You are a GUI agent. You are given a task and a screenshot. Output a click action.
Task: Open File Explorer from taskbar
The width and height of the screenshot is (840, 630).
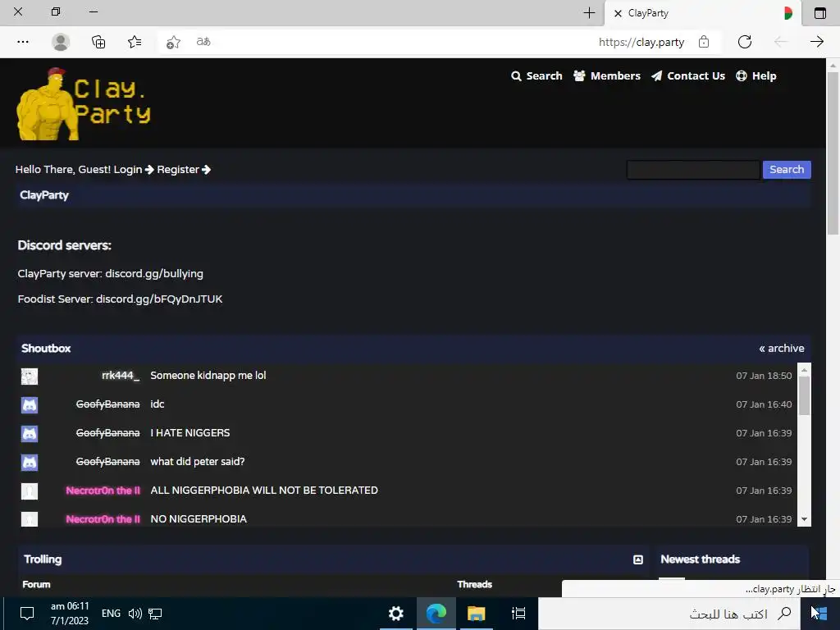click(x=476, y=614)
